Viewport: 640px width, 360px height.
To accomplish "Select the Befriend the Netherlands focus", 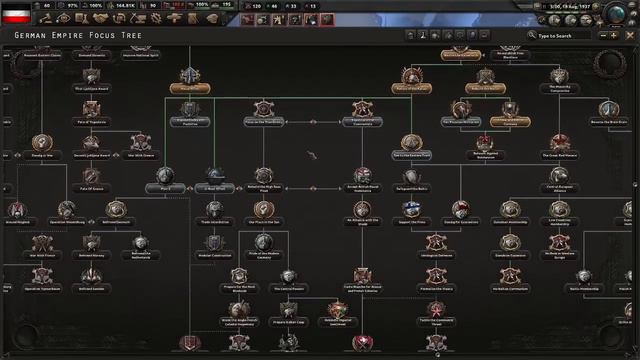I will [141, 247].
